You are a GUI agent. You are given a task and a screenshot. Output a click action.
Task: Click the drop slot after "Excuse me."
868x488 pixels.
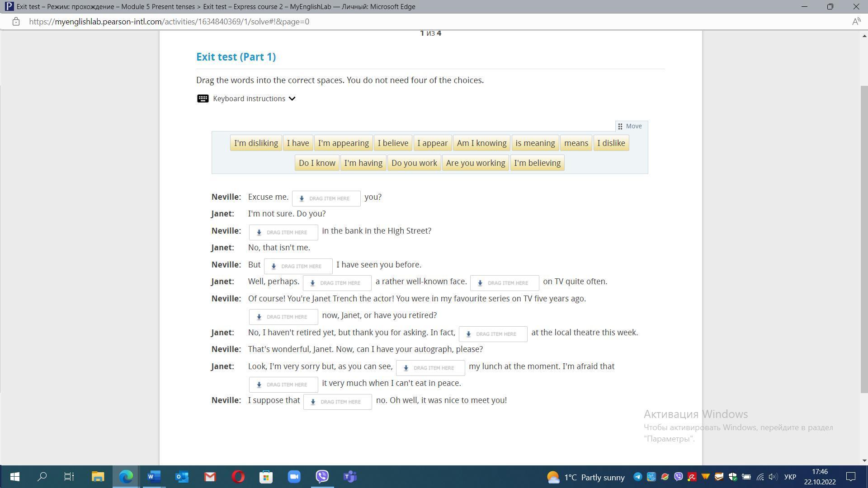[x=326, y=198]
